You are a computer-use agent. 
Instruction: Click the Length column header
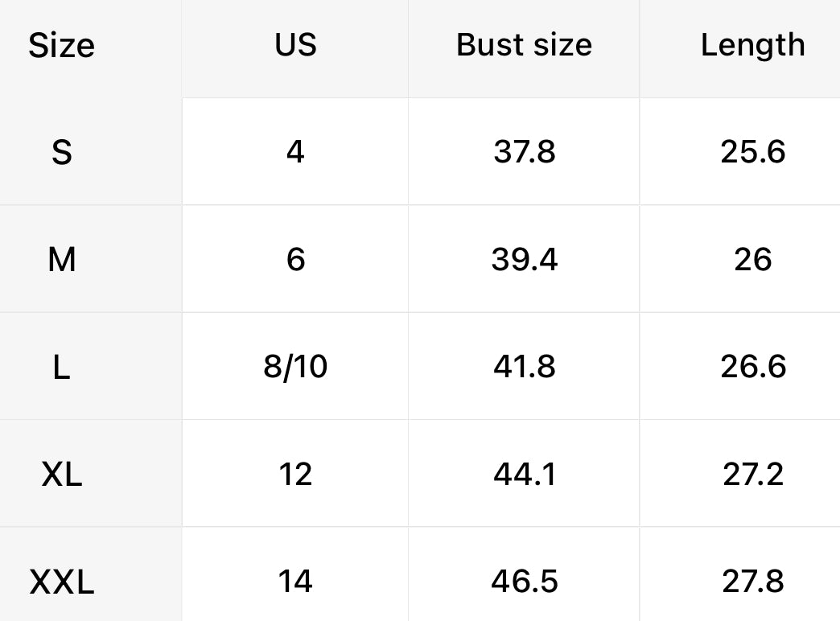click(x=752, y=45)
